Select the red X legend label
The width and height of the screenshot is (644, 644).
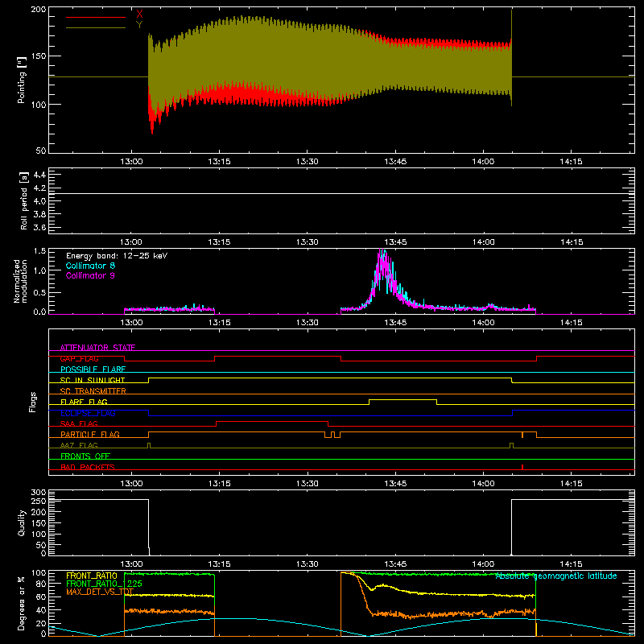tap(139, 14)
